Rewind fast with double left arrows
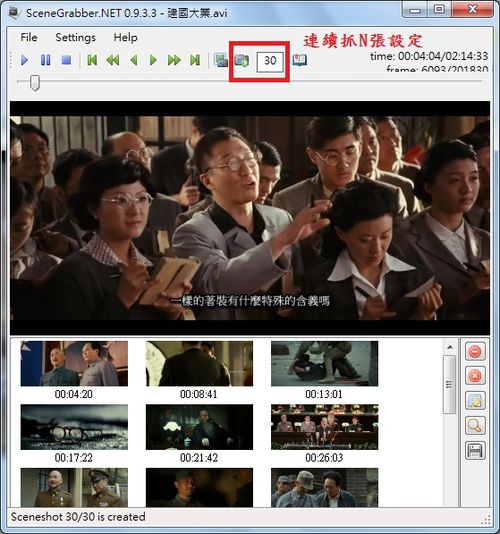 coord(112,60)
